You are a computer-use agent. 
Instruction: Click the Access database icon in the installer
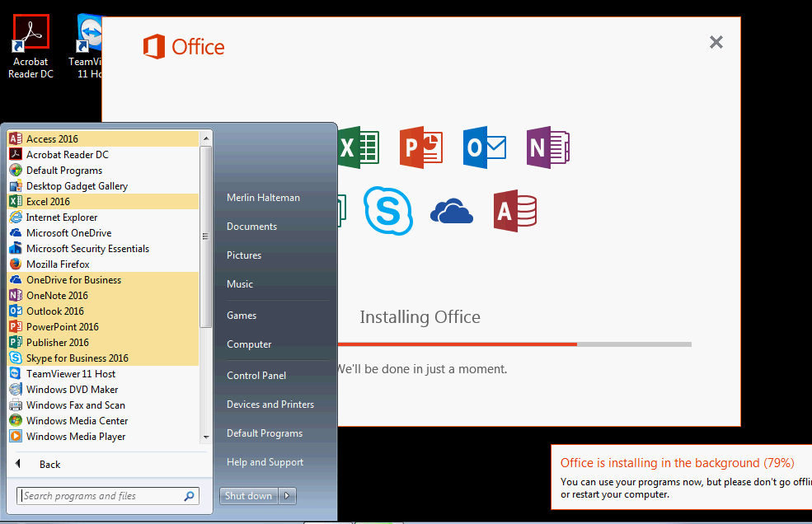click(514, 211)
